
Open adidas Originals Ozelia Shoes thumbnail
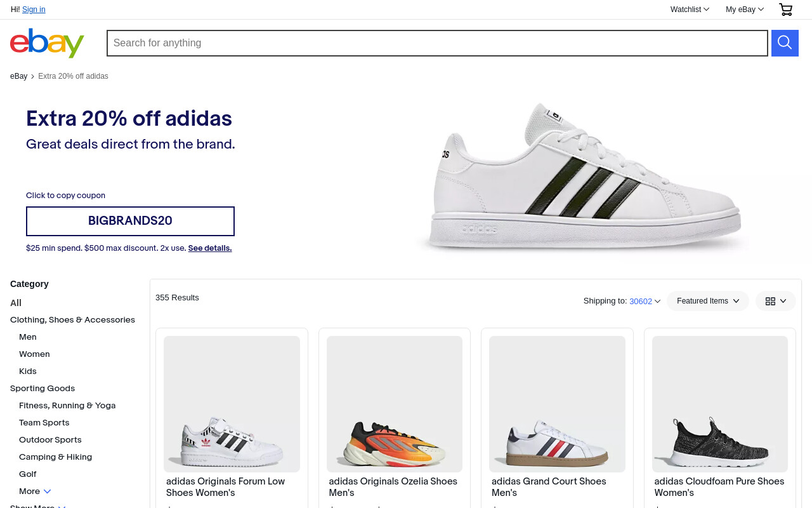pos(395,404)
